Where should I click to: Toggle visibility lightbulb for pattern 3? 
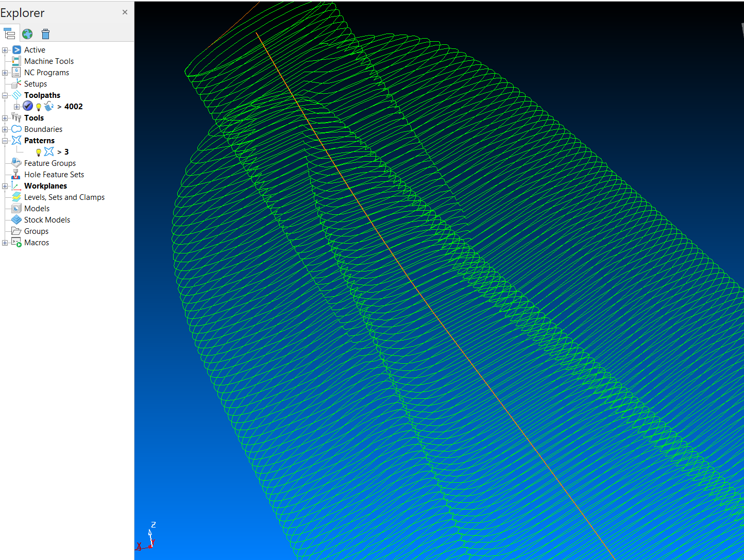pos(38,151)
